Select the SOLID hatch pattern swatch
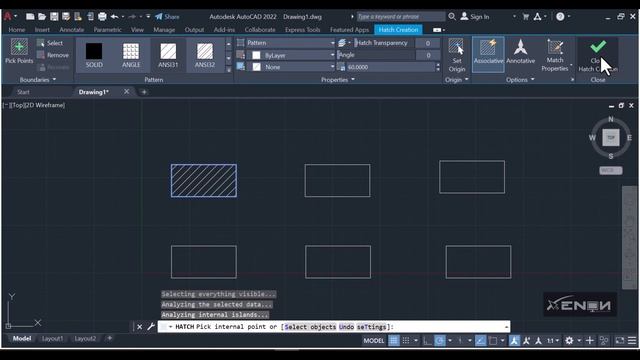 tap(94, 55)
